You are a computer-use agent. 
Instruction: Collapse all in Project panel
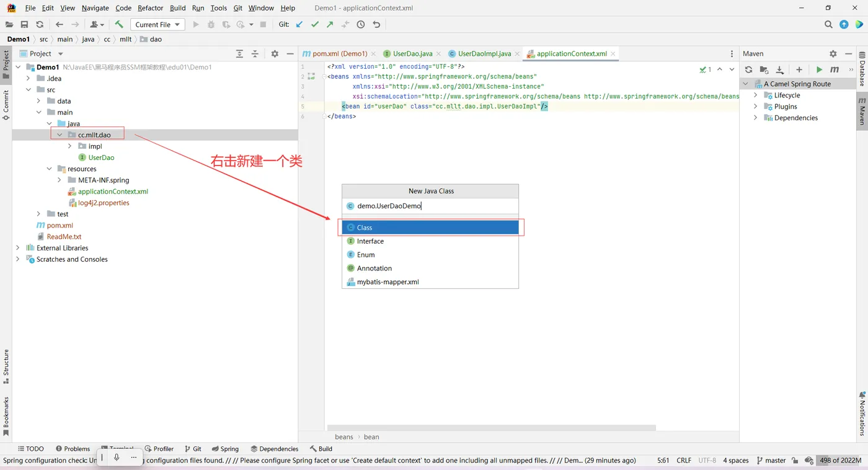coord(255,54)
